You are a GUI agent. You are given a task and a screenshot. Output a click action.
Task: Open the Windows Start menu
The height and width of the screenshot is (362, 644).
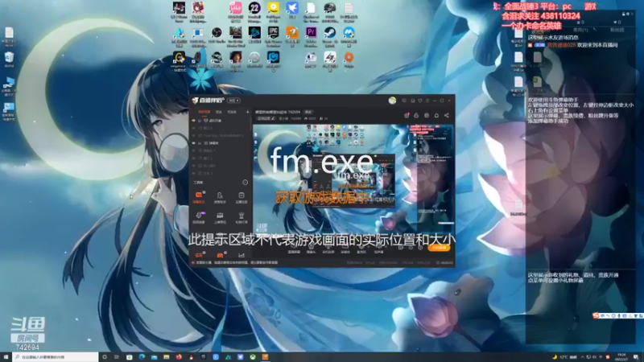(6, 357)
